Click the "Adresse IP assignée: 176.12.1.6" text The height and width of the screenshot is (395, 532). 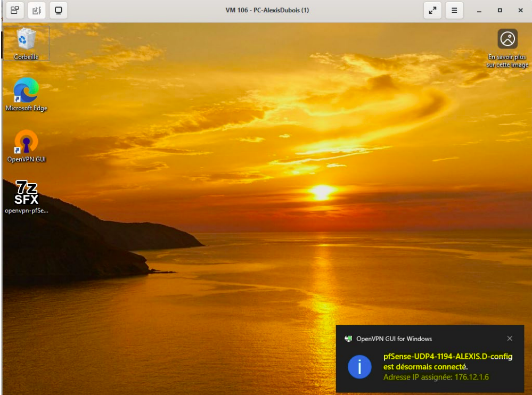[436, 377]
